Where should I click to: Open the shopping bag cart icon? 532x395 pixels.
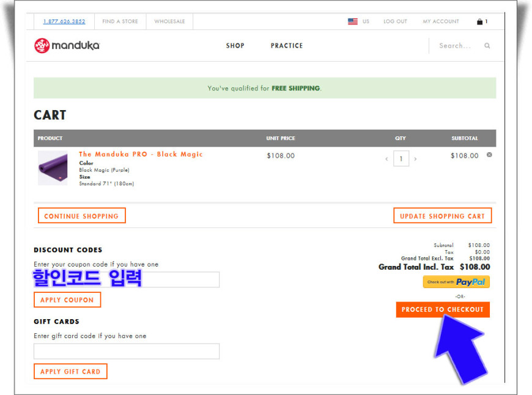(479, 21)
